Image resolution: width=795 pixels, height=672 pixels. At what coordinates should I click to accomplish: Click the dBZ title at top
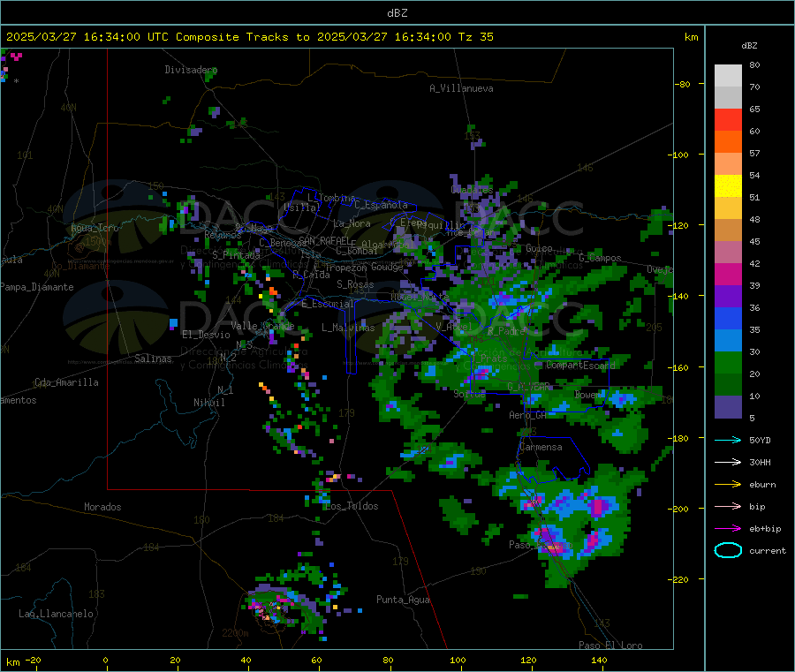397,13
